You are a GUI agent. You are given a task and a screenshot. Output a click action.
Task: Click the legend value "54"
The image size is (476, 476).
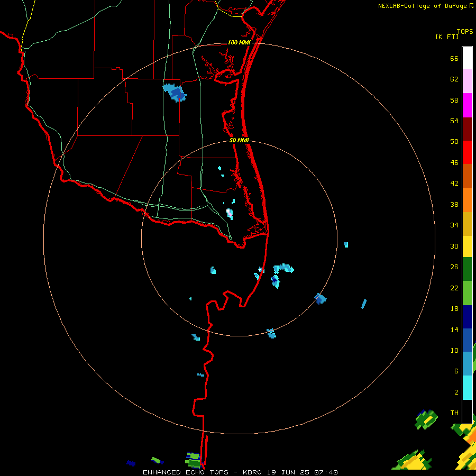454,121
